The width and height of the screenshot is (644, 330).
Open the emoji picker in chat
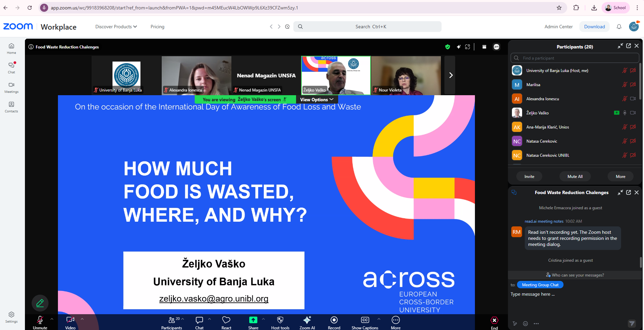(525, 324)
